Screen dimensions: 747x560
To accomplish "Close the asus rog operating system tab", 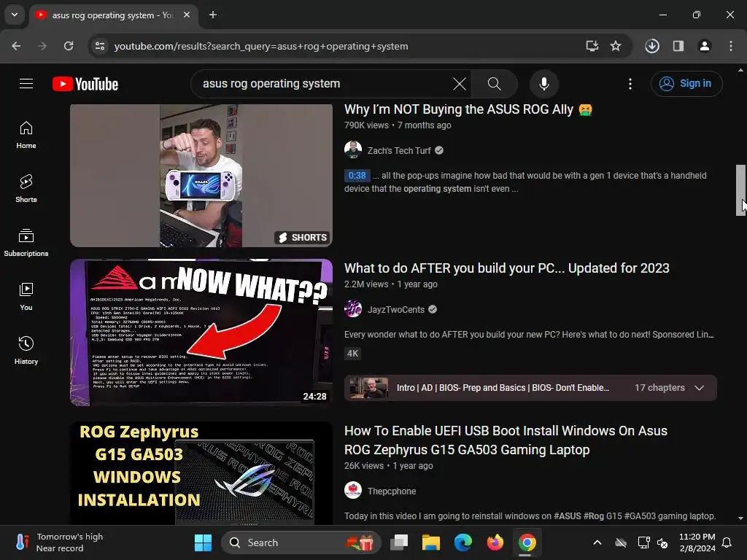I will [187, 15].
